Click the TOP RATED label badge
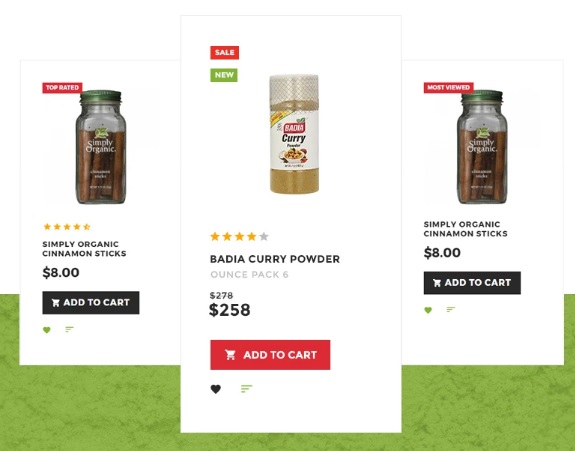The width and height of the screenshot is (575, 451). 62,88
